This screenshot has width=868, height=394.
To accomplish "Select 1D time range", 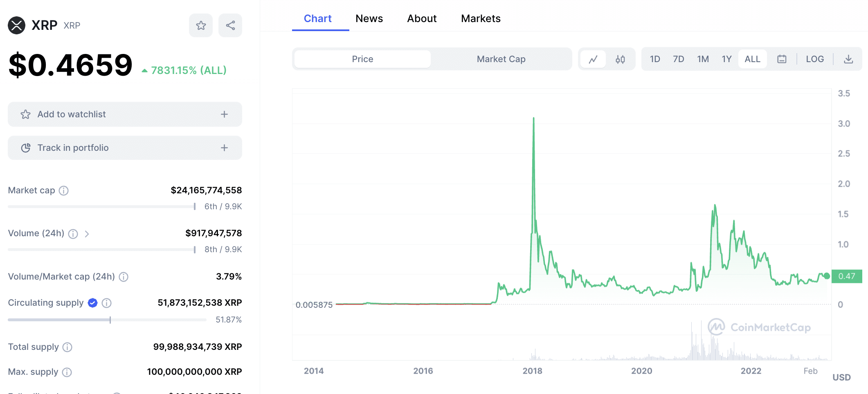I will 655,59.
